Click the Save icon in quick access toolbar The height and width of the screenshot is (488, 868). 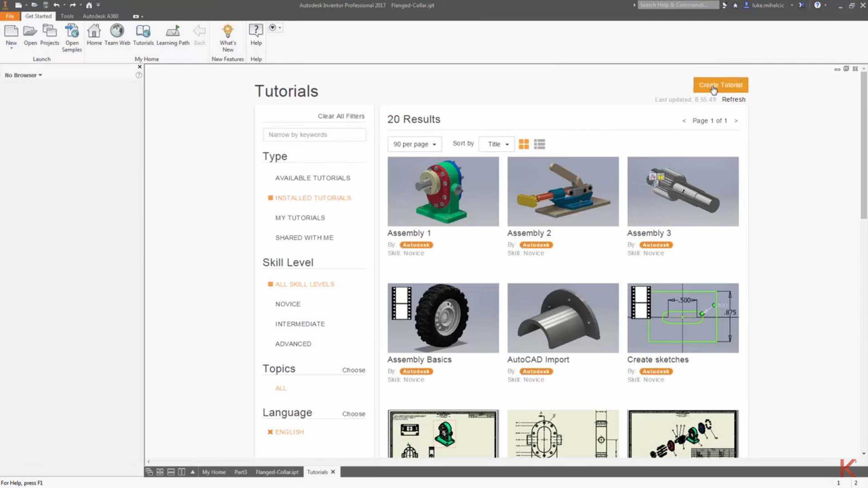pyautogui.click(x=45, y=5)
